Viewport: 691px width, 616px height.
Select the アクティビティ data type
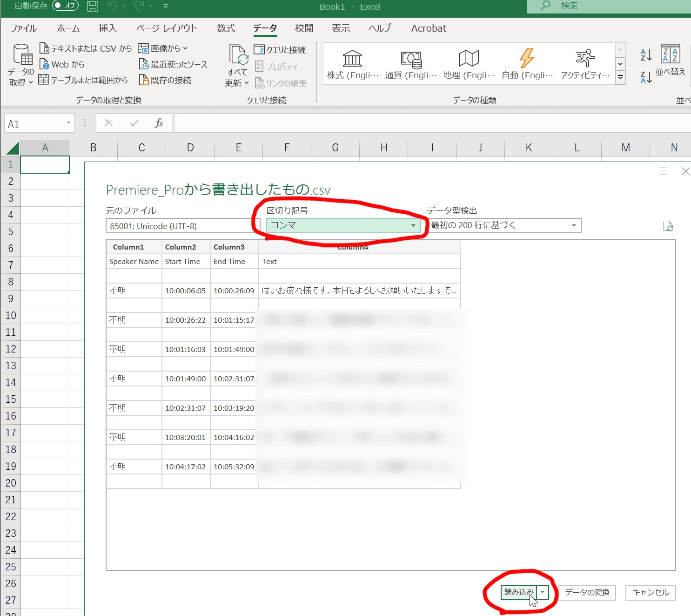click(585, 65)
